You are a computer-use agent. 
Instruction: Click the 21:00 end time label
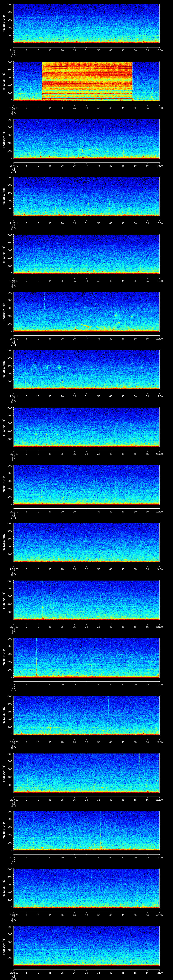[159, 396]
